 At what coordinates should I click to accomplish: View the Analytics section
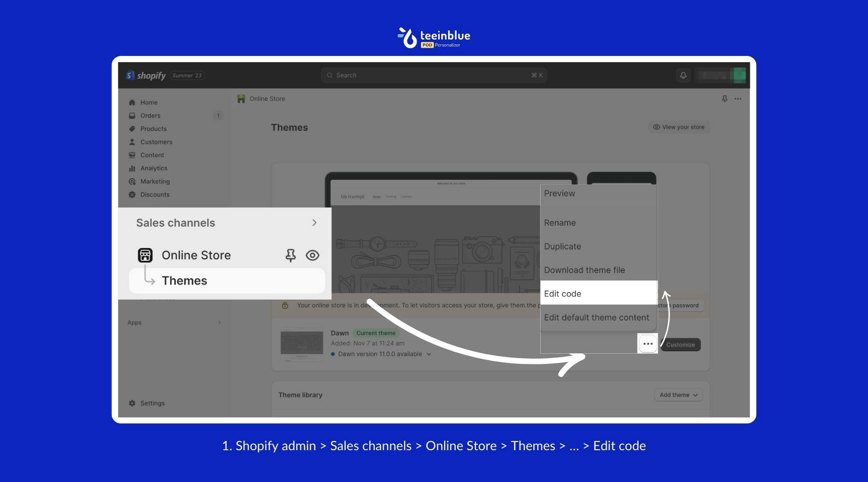click(x=154, y=168)
